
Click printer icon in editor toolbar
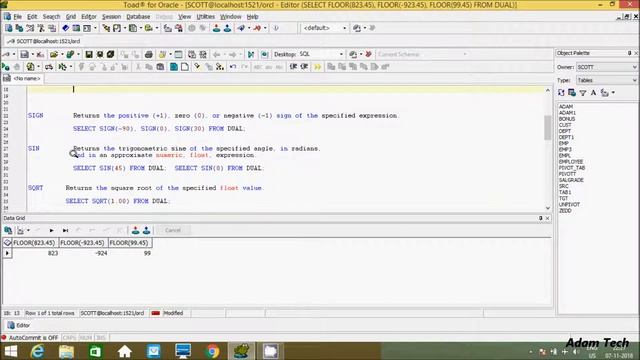[149, 54]
